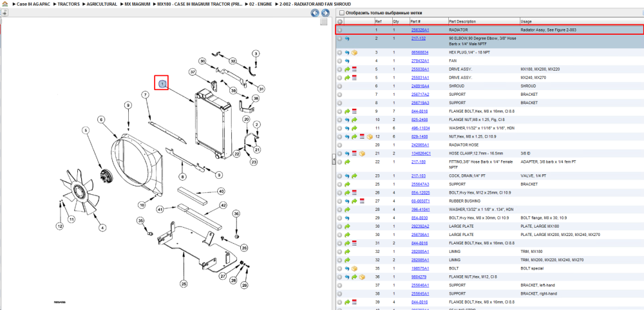Select callout 6 bubble for shroud in diagram
This screenshot has height=310, width=644.
pos(100,120)
